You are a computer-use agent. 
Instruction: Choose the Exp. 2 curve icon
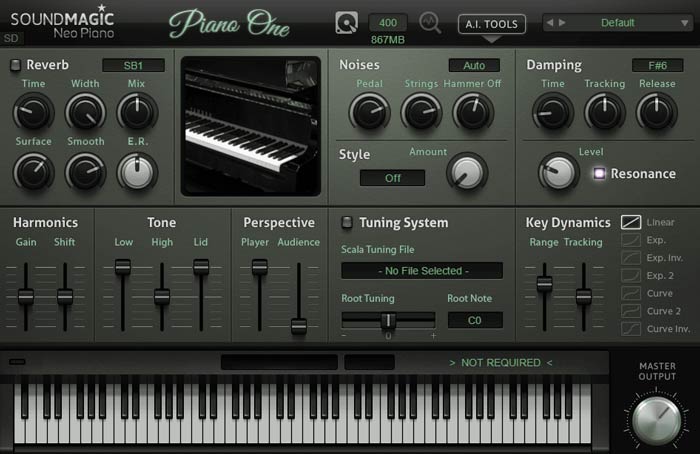coord(631,275)
